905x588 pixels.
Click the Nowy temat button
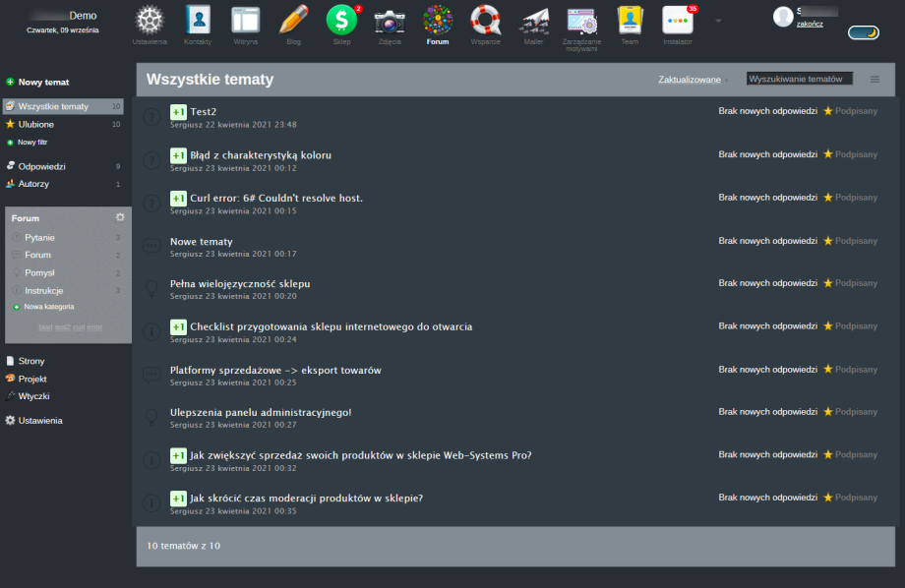[x=42, y=82]
